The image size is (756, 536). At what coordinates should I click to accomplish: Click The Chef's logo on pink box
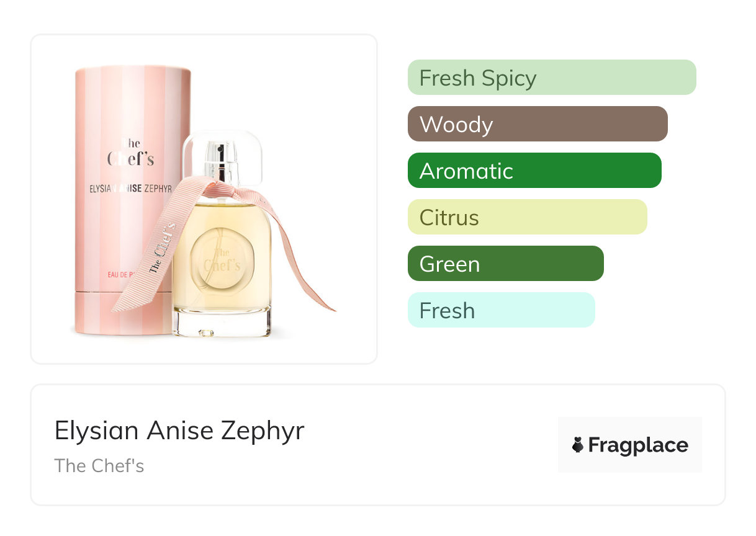click(130, 153)
